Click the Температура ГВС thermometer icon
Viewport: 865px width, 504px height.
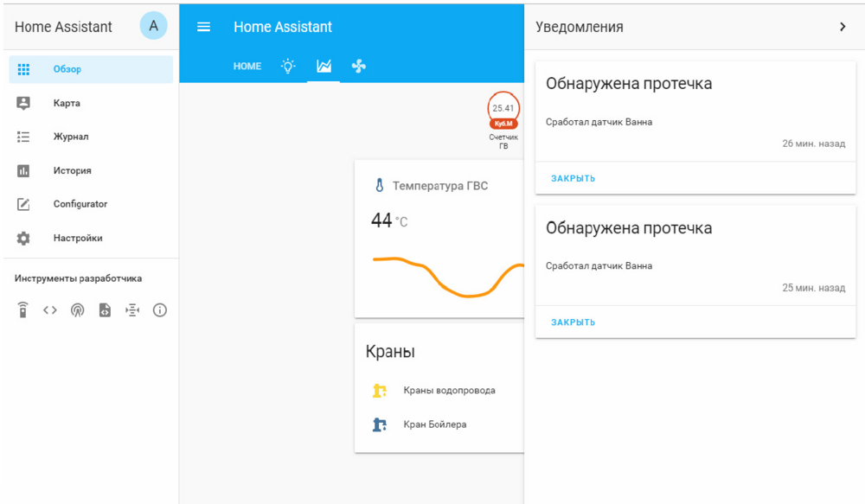pos(380,185)
